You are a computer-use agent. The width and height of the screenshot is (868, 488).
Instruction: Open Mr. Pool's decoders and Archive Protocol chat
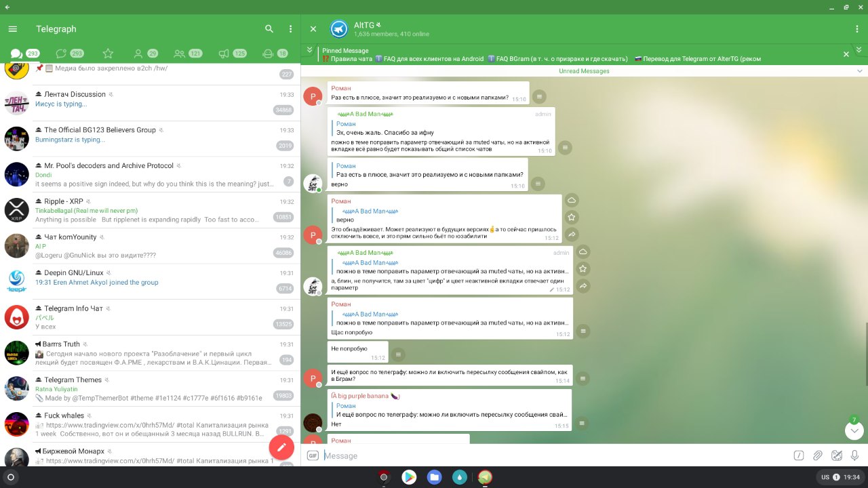pyautogui.click(x=150, y=175)
